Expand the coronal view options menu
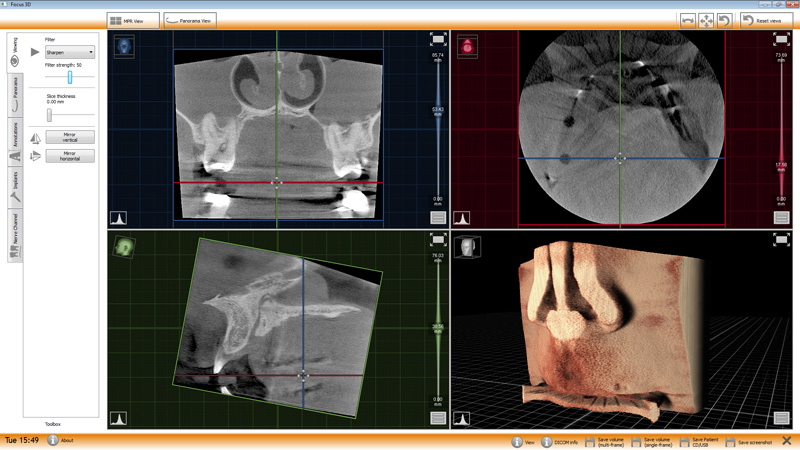Screen dimensions: 800x450 coord(437,218)
